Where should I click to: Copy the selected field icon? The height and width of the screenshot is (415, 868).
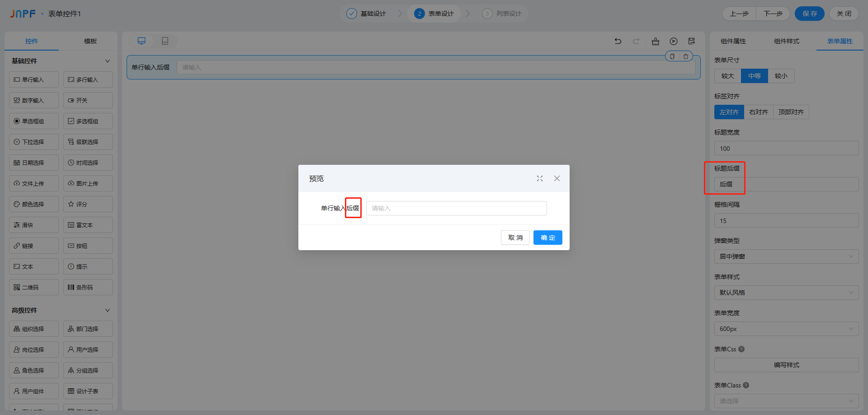(x=672, y=56)
